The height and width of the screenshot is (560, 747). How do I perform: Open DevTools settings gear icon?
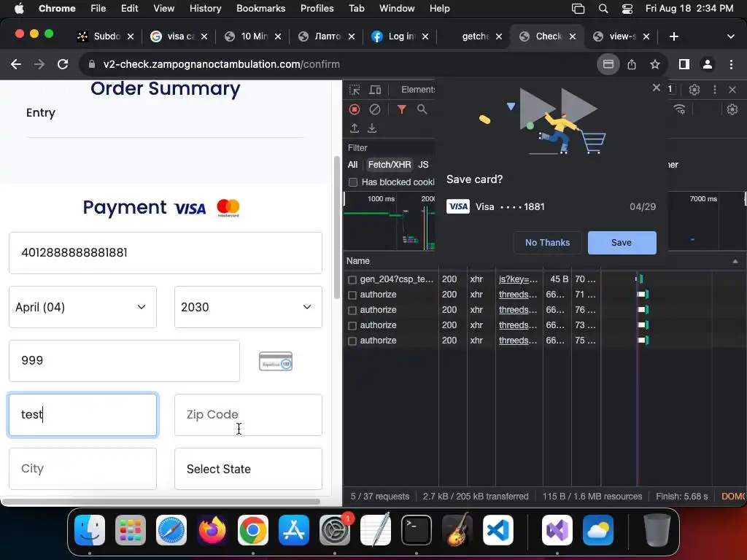[x=694, y=90]
